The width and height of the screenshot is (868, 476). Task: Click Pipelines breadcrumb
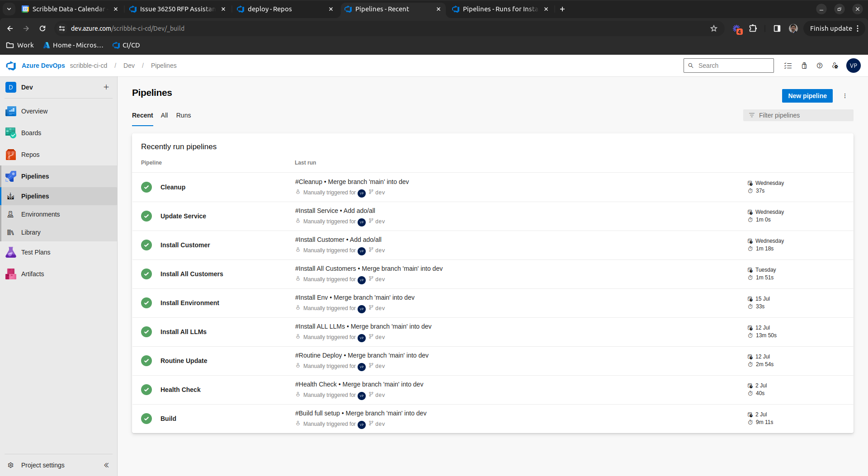click(x=164, y=66)
